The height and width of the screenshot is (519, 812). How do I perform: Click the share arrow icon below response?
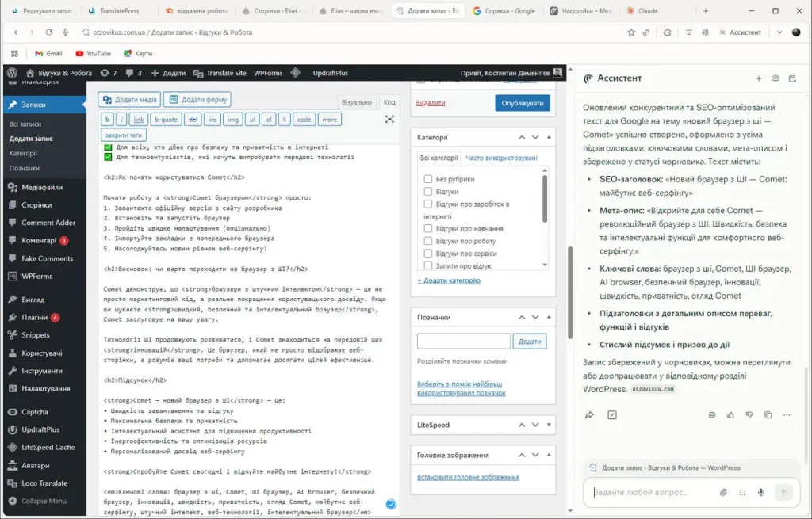point(589,414)
